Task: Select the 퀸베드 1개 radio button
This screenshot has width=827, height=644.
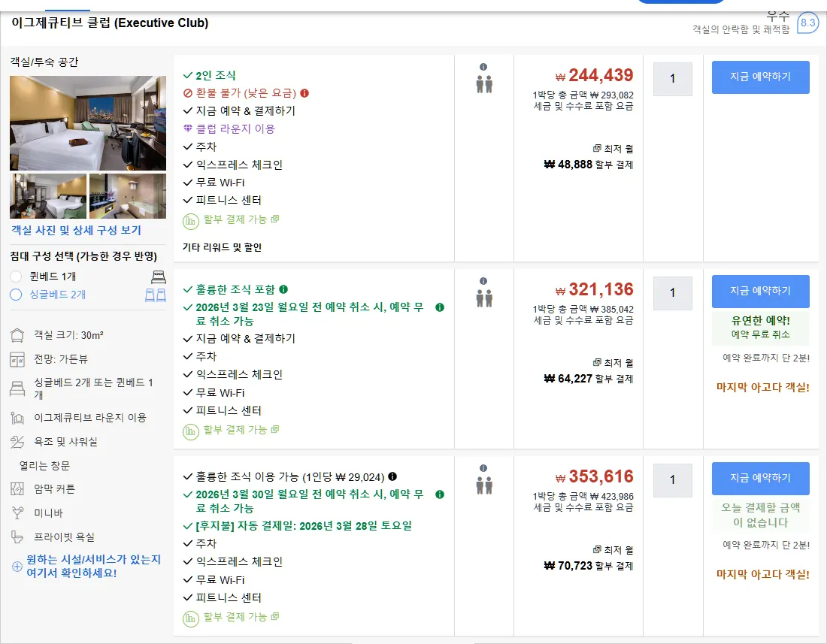Action: pos(16,277)
